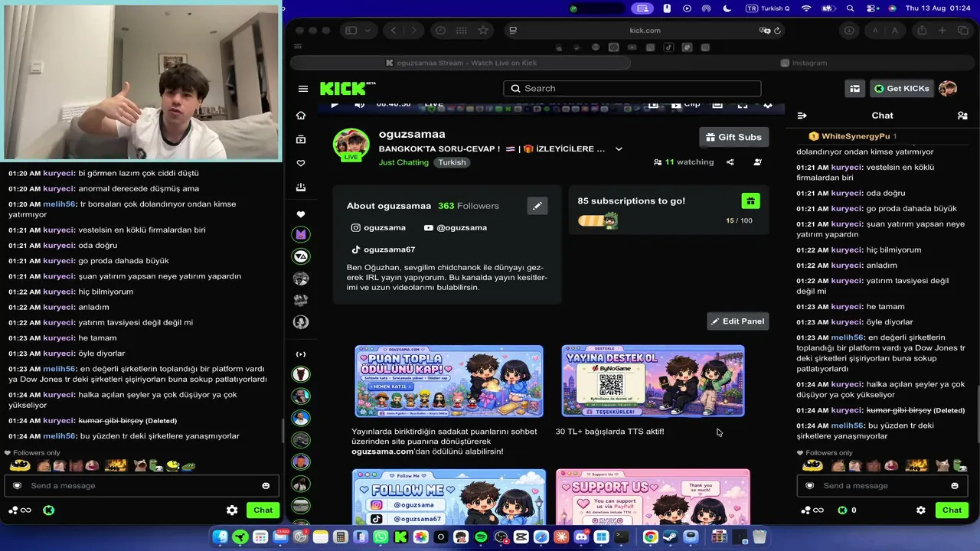The height and width of the screenshot is (551, 980).
Task: Open Control Center in the menu bar
Action: point(872,8)
